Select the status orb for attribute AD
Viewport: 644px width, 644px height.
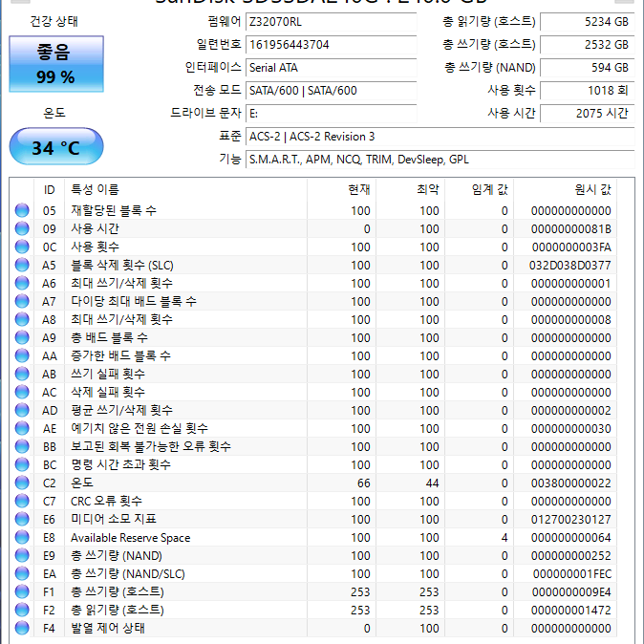[22, 410]
